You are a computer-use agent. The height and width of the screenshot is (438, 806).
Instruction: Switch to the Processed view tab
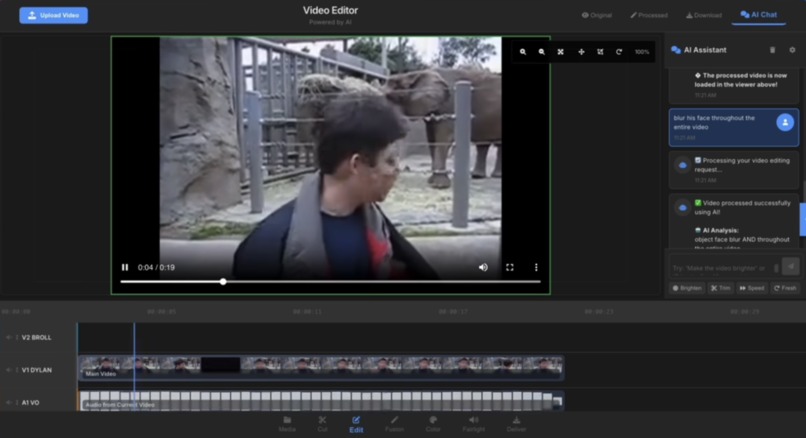click(x=649, y=15)
